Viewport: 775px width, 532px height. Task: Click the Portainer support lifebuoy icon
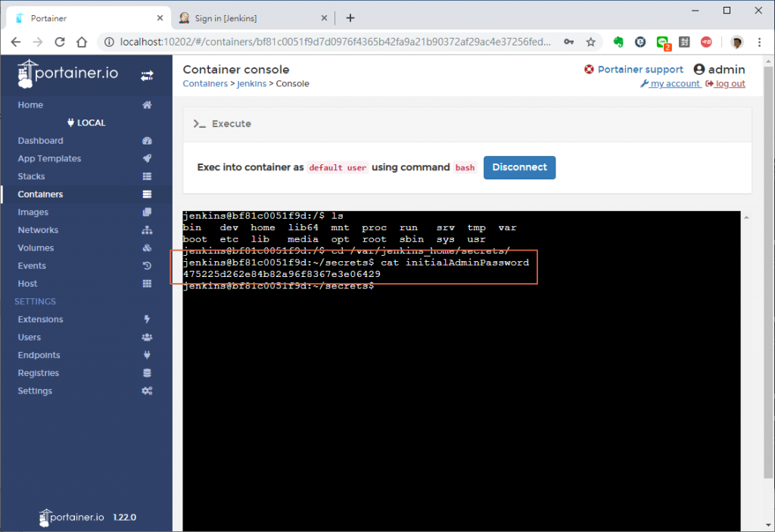tap(589, 69)
